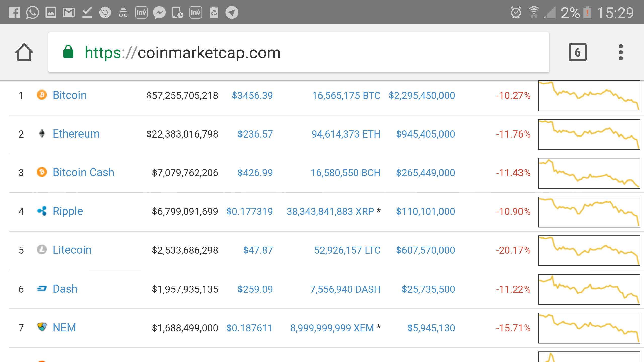Tap supply 16,580,550 BCH
Image resolution: width=644 pixels, height=362 pixels.
click(x=346, y=173)
